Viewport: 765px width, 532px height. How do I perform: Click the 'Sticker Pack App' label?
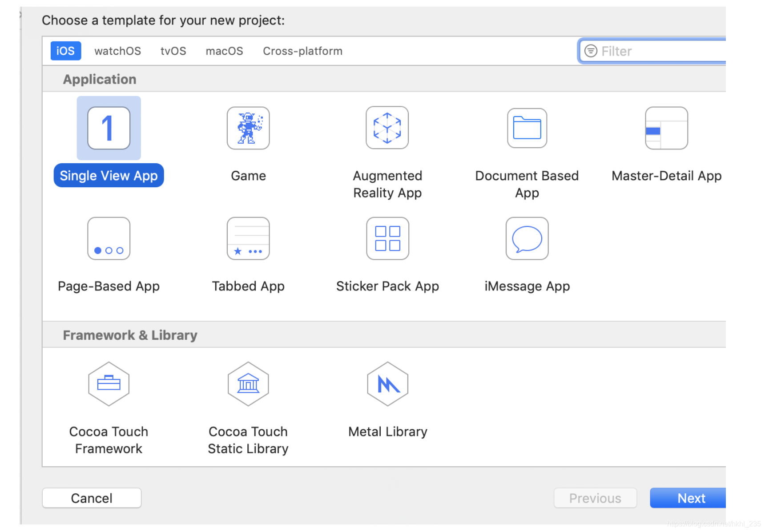[x=387, y=286]
